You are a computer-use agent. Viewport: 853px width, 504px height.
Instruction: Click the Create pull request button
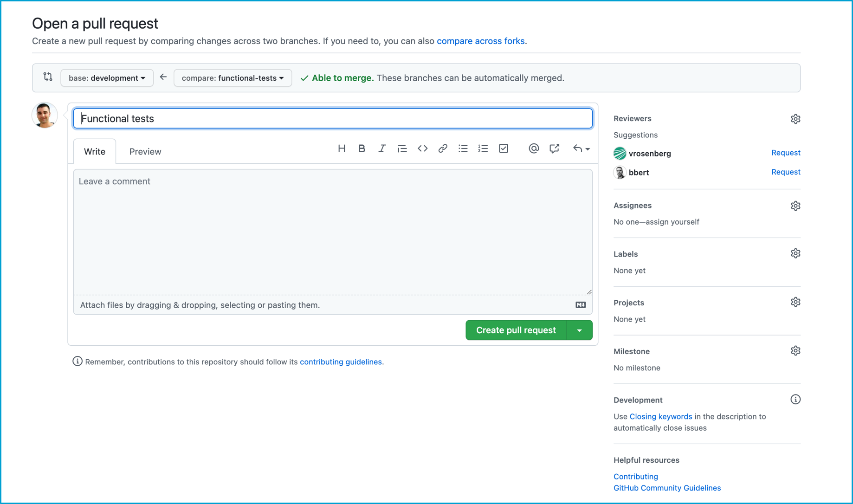point(516,330)
